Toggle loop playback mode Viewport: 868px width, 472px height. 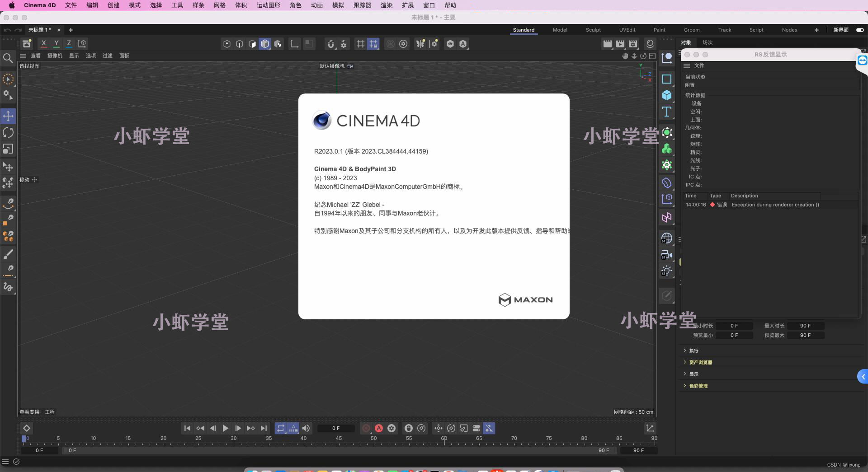(281, 428)
